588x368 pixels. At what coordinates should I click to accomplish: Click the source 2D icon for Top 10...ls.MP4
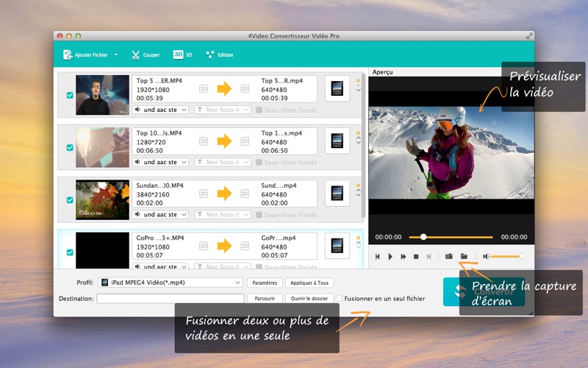[x=204, y=141]
